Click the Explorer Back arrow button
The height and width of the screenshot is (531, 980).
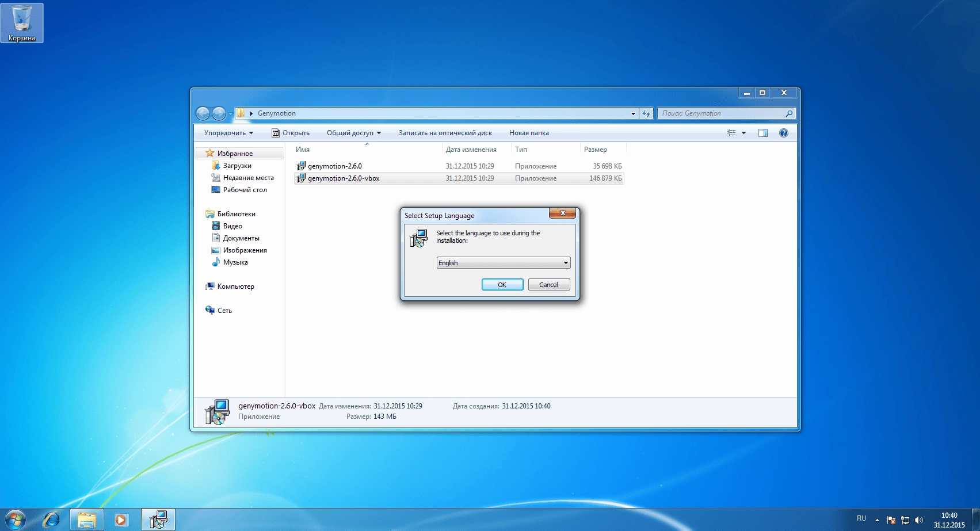(203, 113)
